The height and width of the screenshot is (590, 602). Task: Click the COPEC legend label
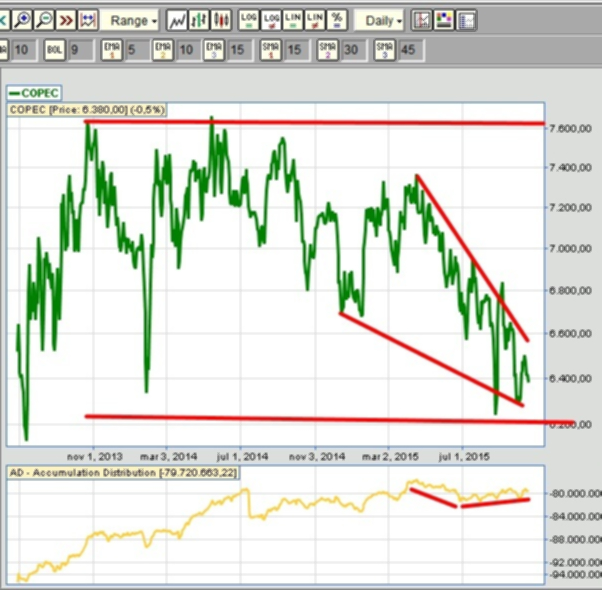pos(34,93)
